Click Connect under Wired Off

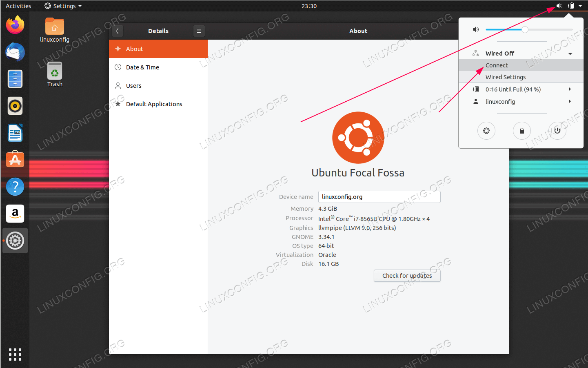pyautogui.click(x=521, y=65)
